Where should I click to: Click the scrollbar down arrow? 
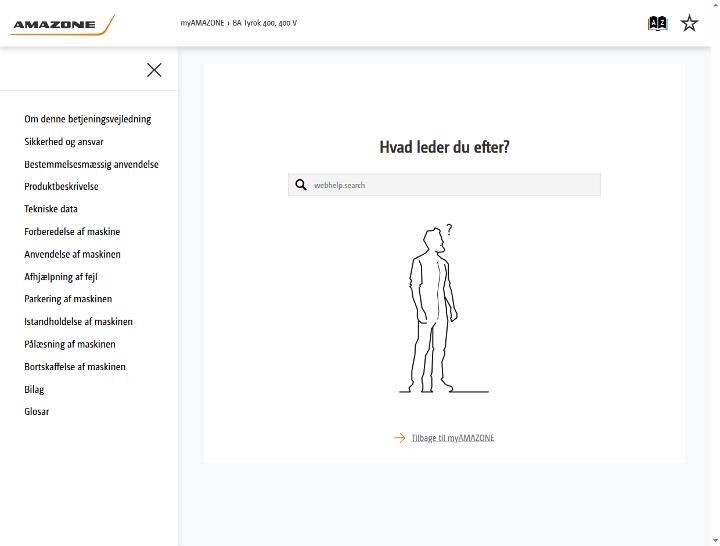pos(715,541)
